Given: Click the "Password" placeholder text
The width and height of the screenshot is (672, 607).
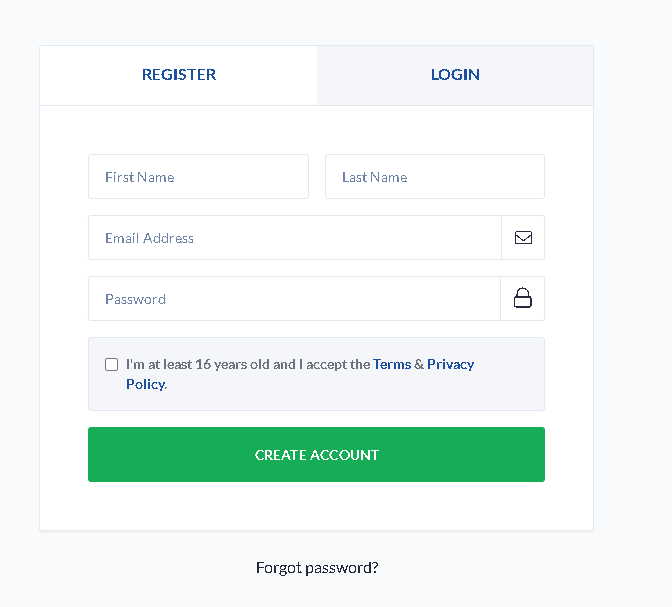Looking at the screenshot, I should click(136, 299).
